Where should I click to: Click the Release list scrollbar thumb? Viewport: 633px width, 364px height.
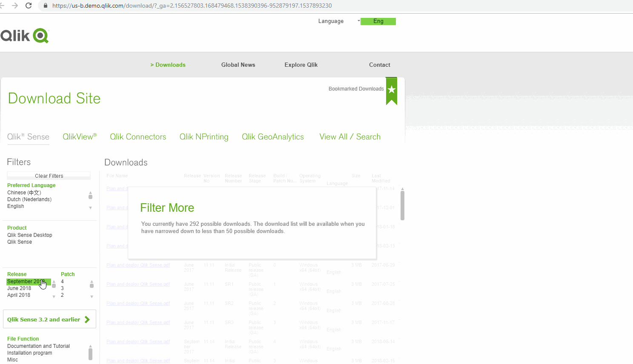(x=54, y=286)
